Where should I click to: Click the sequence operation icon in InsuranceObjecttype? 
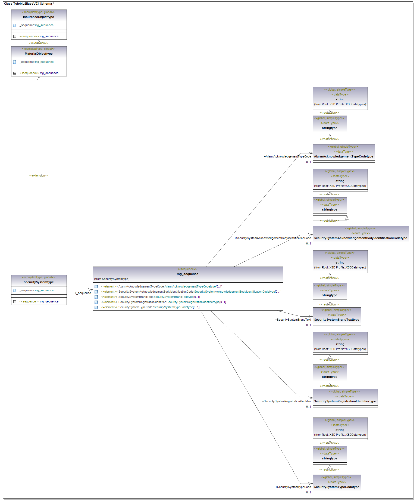point(15,36)
